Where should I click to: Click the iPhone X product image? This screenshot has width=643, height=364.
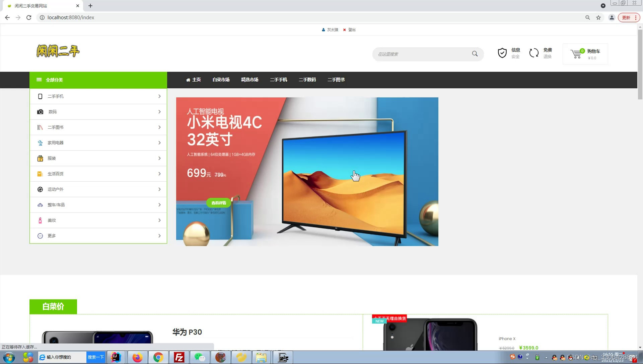click(x=430, y=335)
